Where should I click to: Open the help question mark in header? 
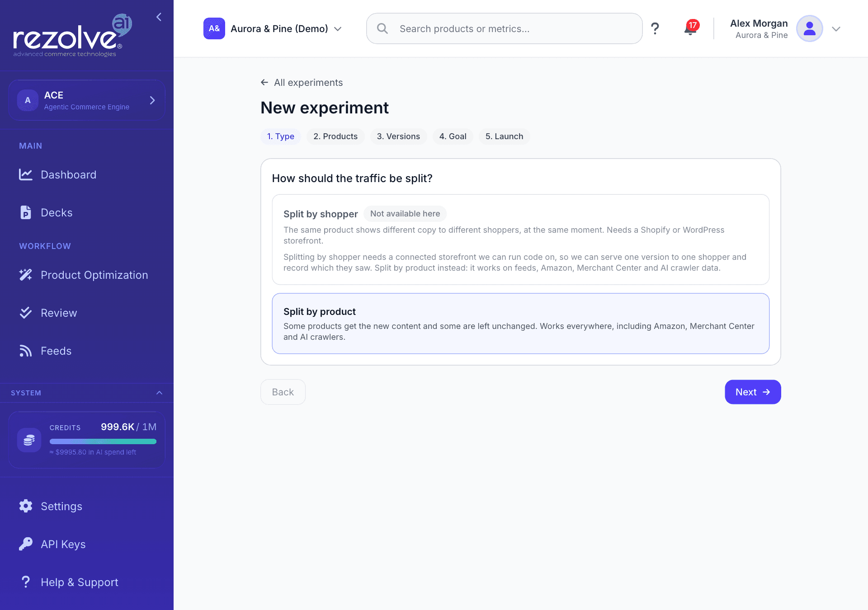coord(655,29)
